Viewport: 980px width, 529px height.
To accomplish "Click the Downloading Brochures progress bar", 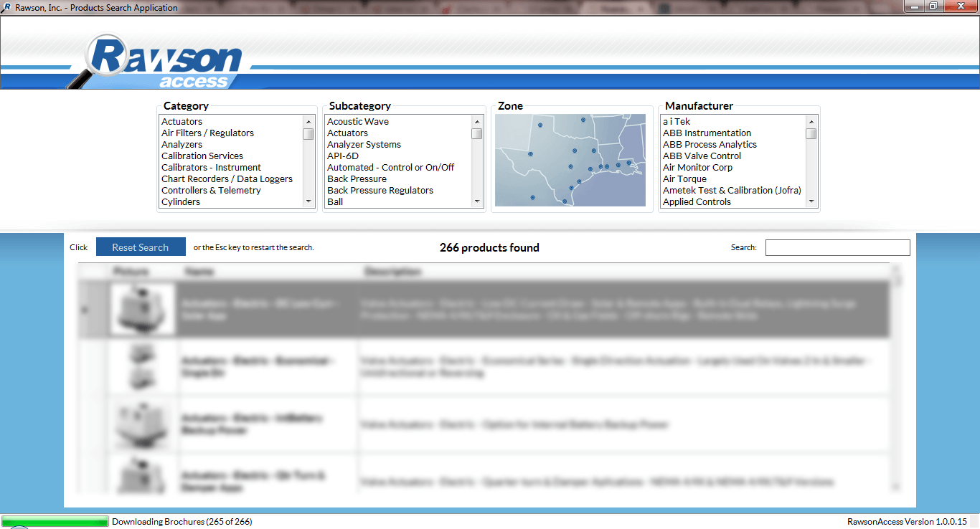I will point(55,521).
